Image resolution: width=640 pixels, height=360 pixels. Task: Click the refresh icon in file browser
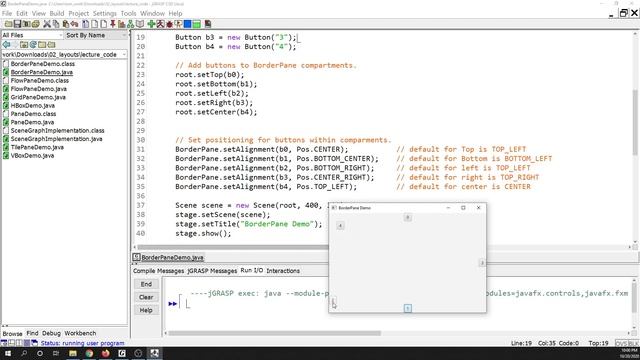pos(33,44)
